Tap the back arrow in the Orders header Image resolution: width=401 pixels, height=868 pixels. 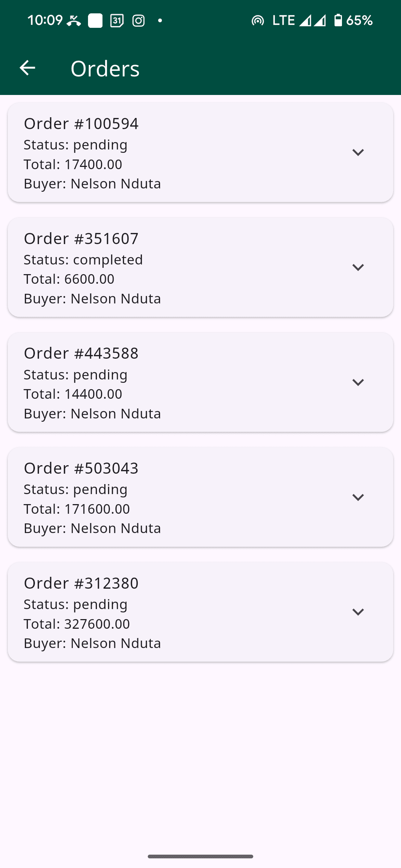pyautogui.click(x=27, y=68)
